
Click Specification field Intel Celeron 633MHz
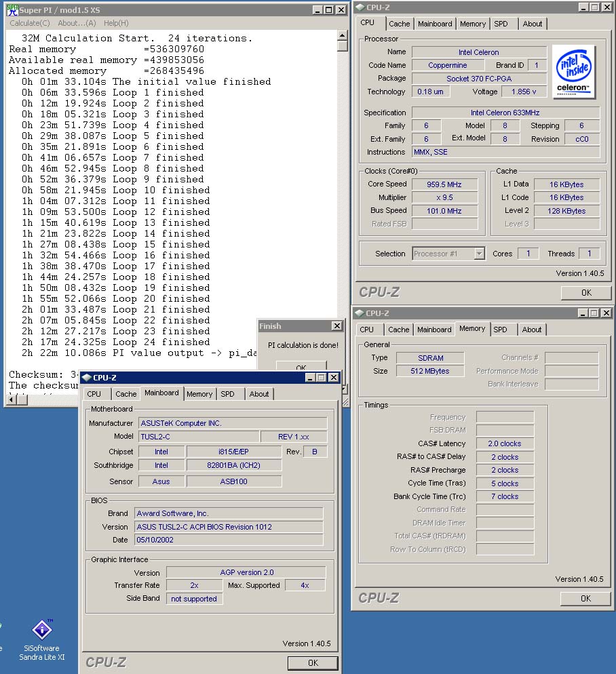(x=505, y=113)
